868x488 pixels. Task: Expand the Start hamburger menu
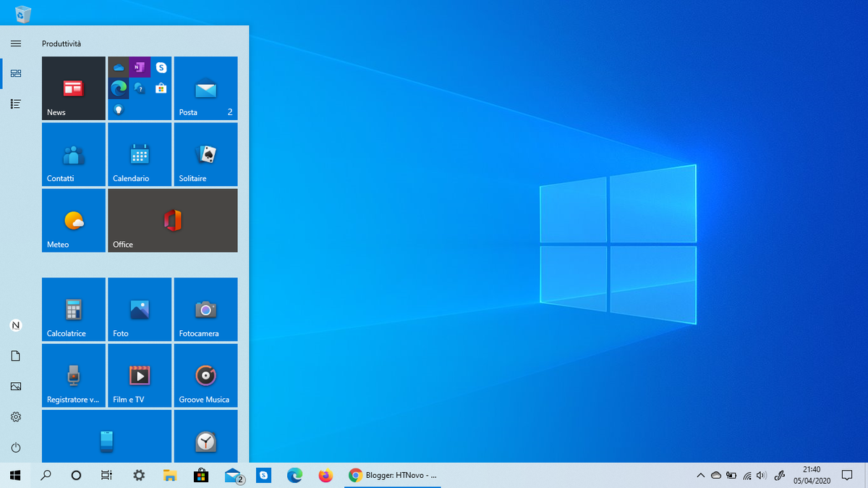point(16,43)
